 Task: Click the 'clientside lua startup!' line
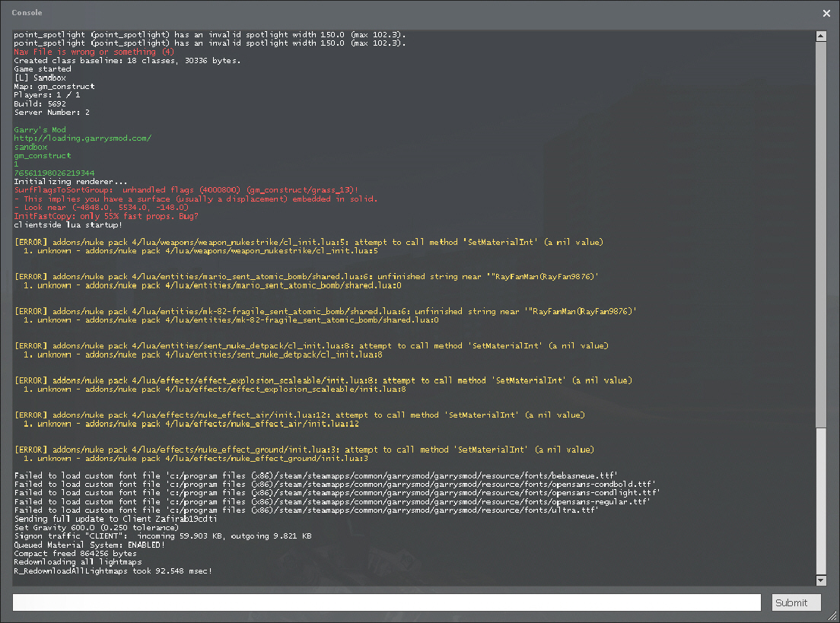[x=68, y=224]
